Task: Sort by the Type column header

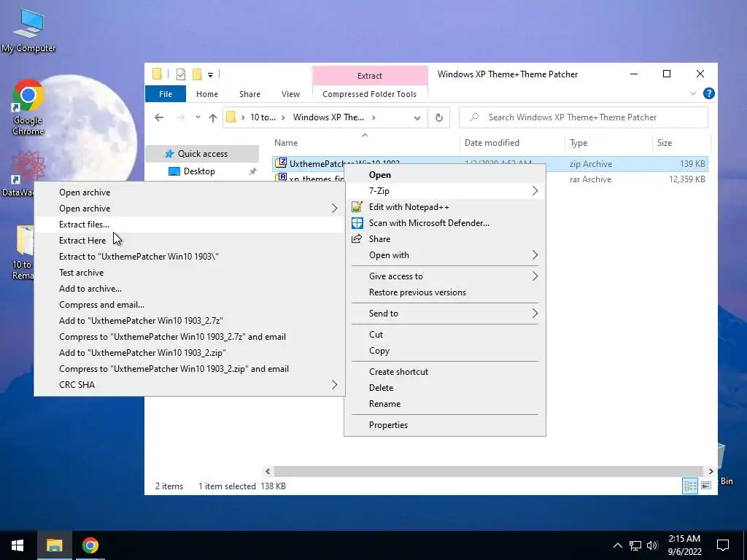Action: point(608,143)
